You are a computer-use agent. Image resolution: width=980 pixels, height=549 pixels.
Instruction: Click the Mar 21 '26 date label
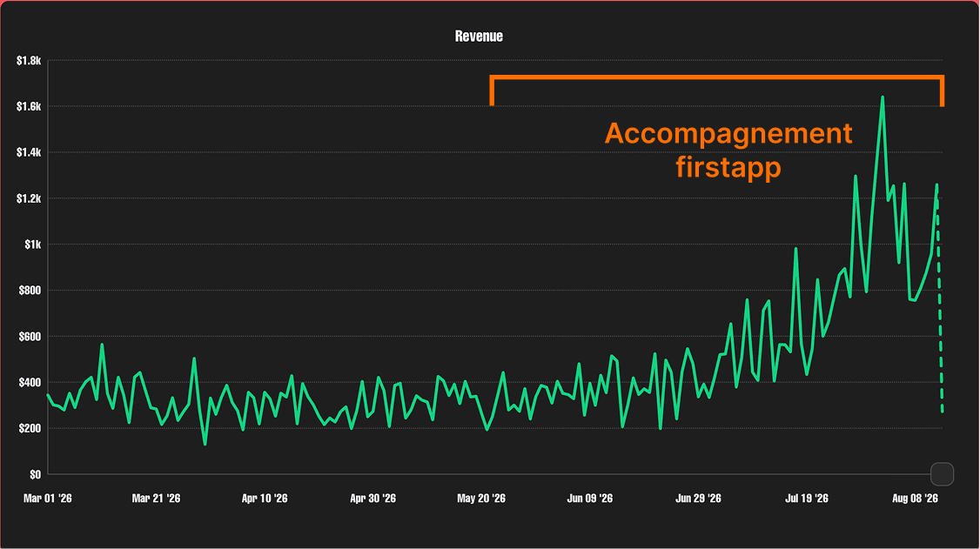tap(157, 499)
